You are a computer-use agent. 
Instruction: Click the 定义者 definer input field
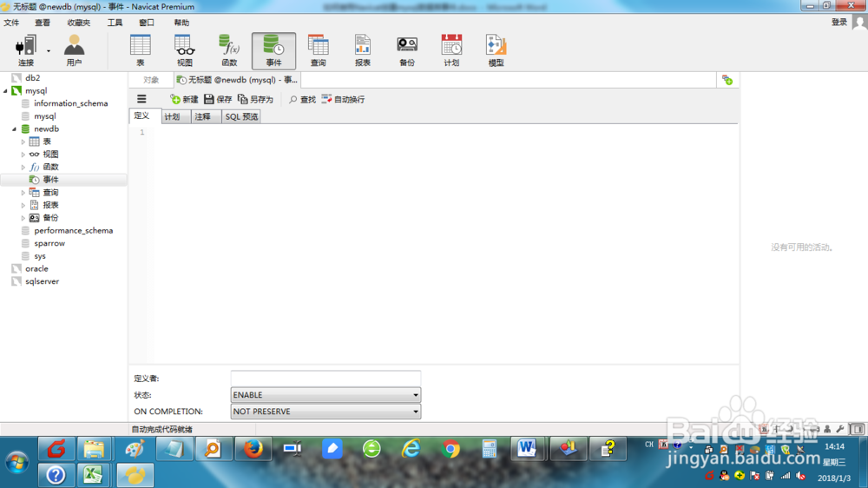(x=325, y=379)
